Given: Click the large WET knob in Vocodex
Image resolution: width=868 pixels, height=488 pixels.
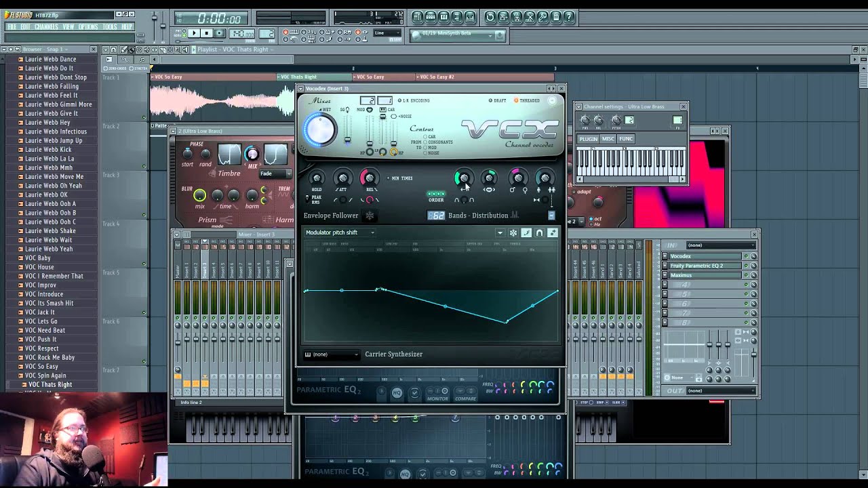Looking at the screenshot, I should click(319, 129).
